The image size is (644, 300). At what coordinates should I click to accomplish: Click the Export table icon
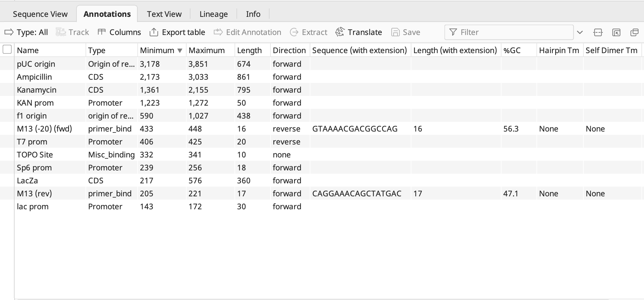coord(154,32)
